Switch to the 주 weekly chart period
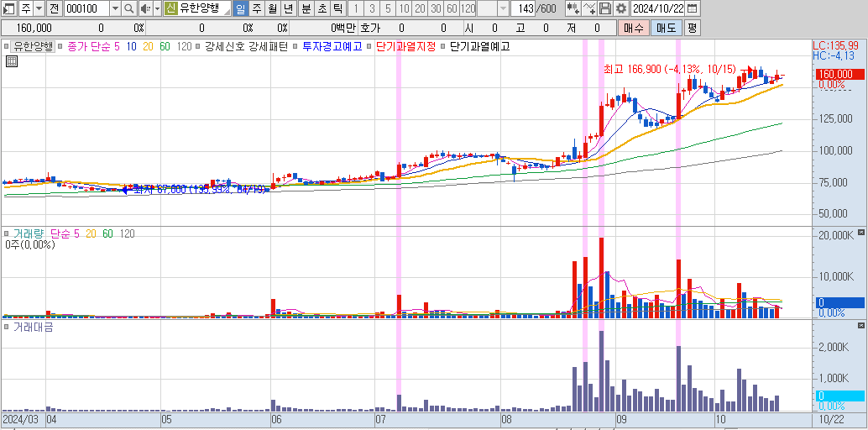Screen dimensions: 868x430 tap(256, 8)
